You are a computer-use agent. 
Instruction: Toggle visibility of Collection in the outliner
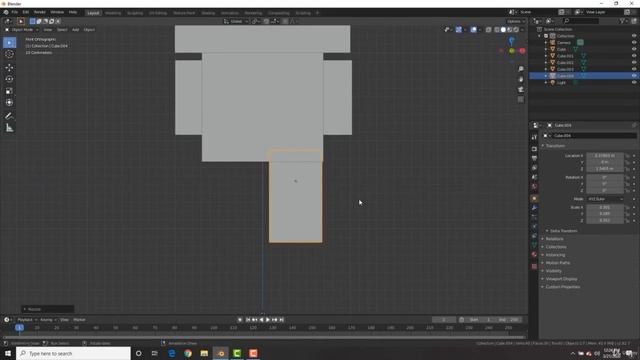[634, 36]
